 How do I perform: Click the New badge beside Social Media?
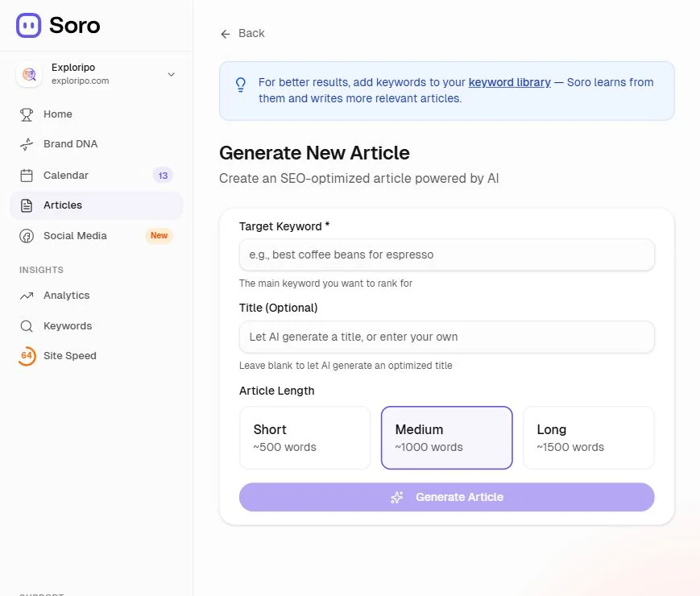159,235
